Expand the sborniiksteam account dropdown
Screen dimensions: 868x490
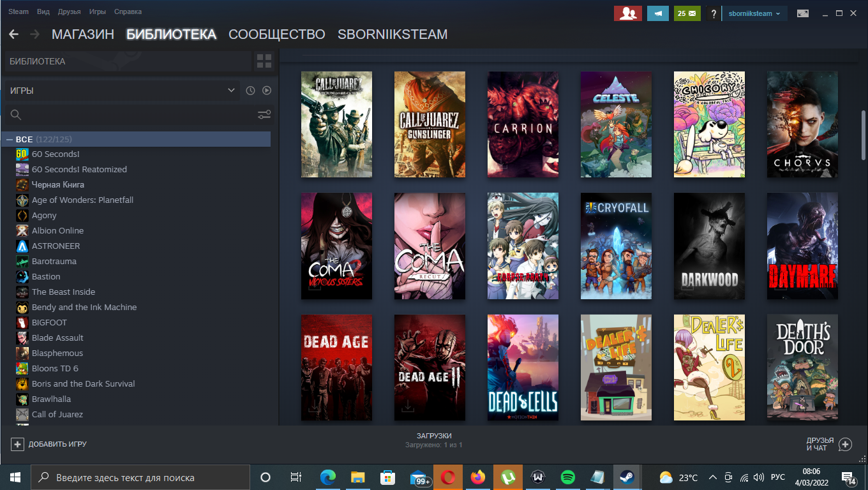point(754,13)
